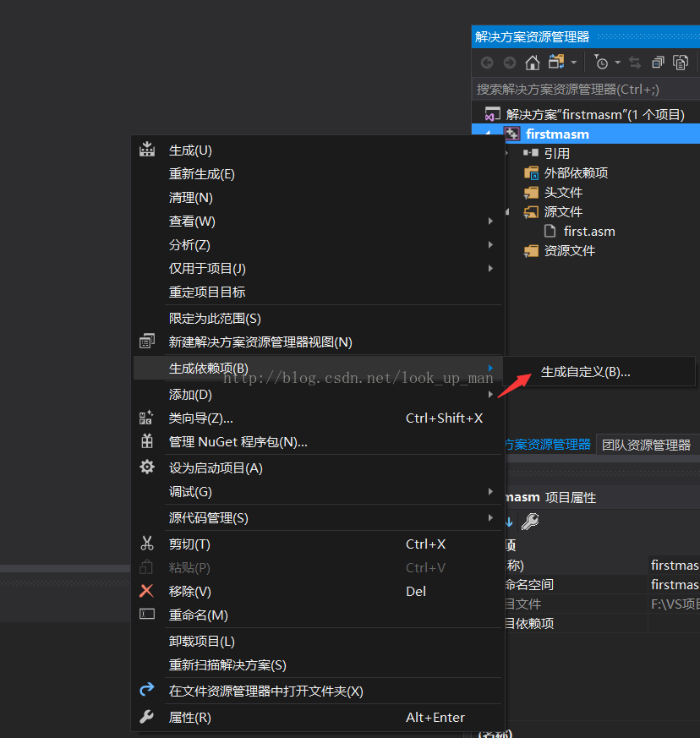The height and width of the screenshot is (738, 700).
Task: Select the 头文件 tree item
Action: pos(563,193)
